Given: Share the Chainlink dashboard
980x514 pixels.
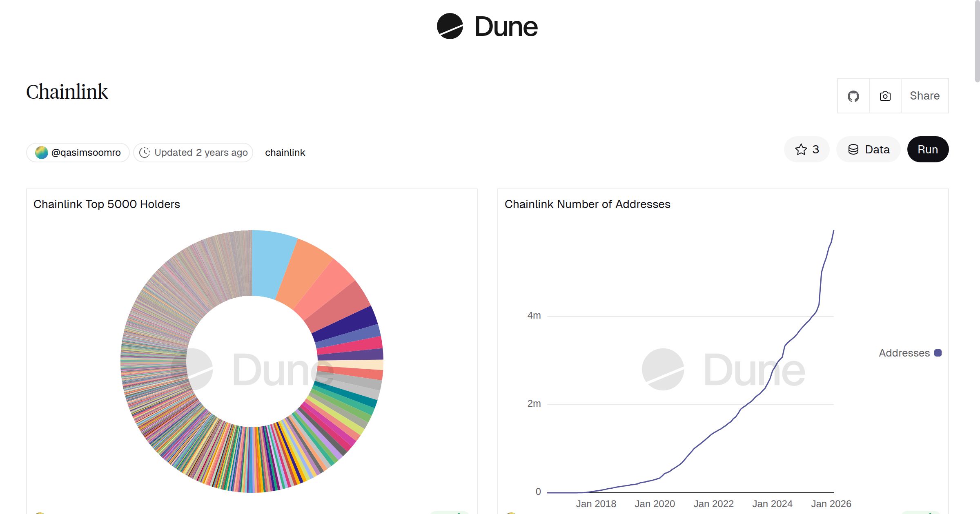Looking at the screenshot, I should (924, 96).
